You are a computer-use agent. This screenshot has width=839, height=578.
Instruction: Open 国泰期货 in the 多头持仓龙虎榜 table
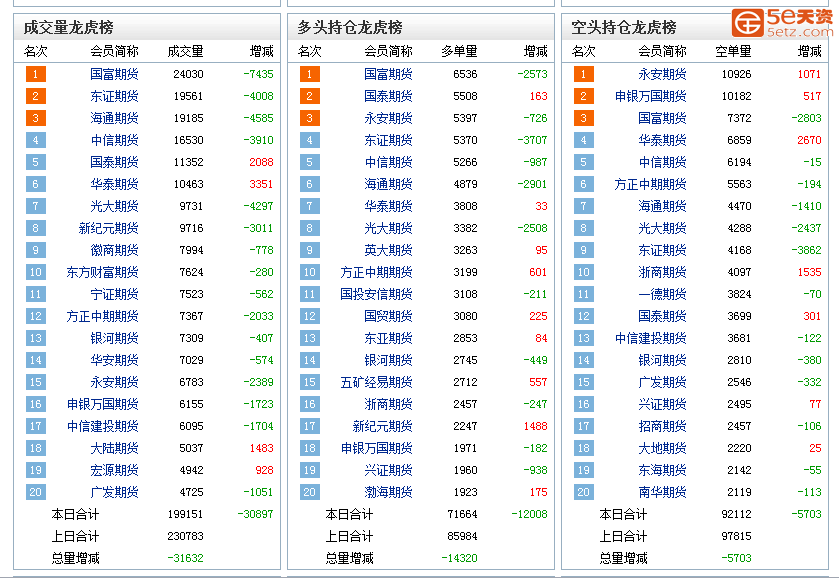(388, 96)
